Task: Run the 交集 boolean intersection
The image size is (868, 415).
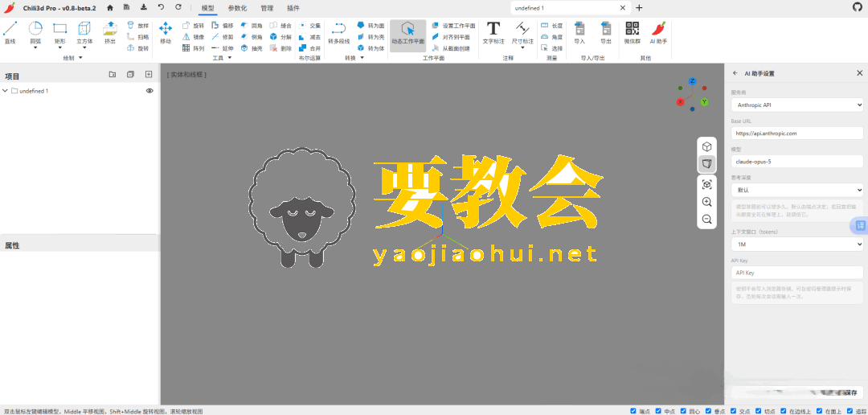Action: (309, 26)
